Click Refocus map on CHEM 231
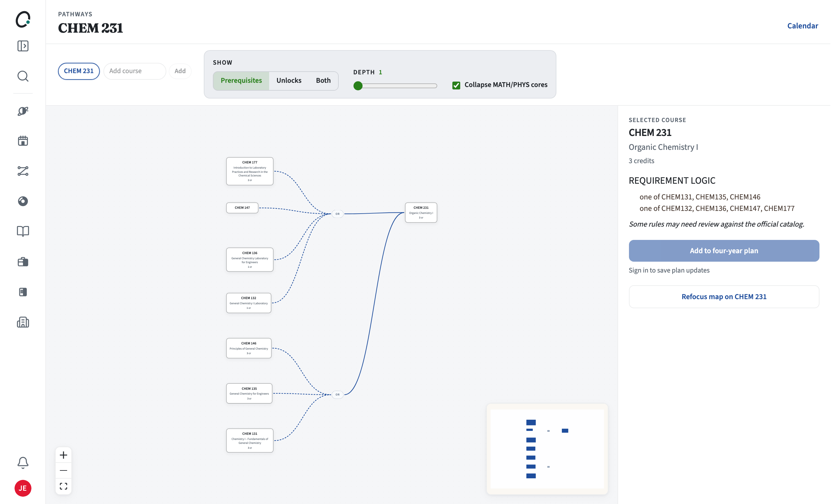Image resolution: width=837 pixels, height=504 pixels. coord(724,297)
